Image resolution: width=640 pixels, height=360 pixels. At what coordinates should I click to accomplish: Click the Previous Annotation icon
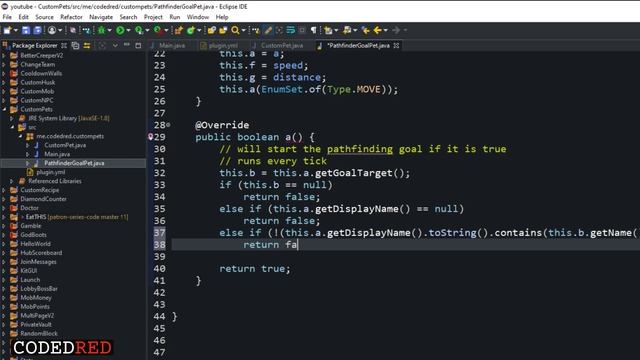347,30
